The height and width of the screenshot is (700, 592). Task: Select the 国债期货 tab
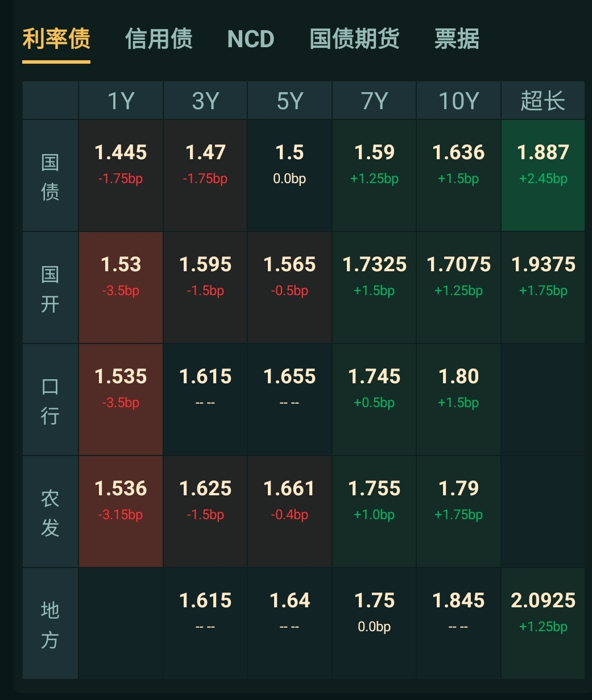pyautogui.click(x=354, y=39)
